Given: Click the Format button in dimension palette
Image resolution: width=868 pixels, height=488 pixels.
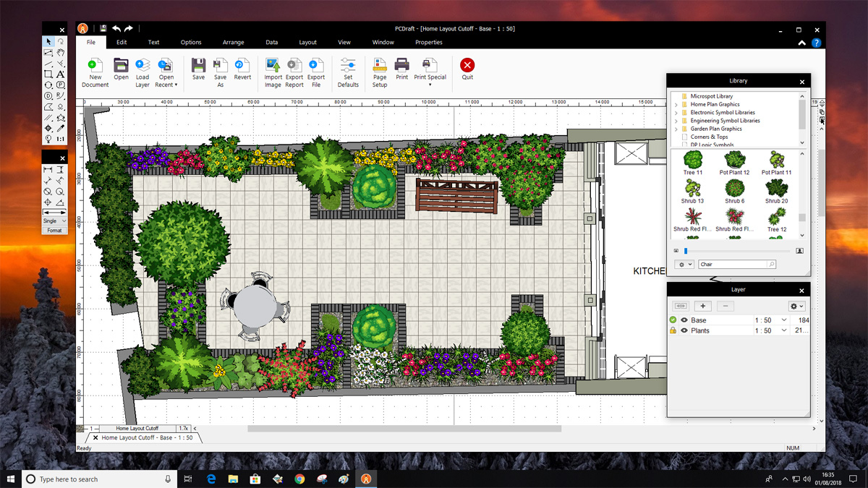Looking at the screenshot, I should (54, 230).
